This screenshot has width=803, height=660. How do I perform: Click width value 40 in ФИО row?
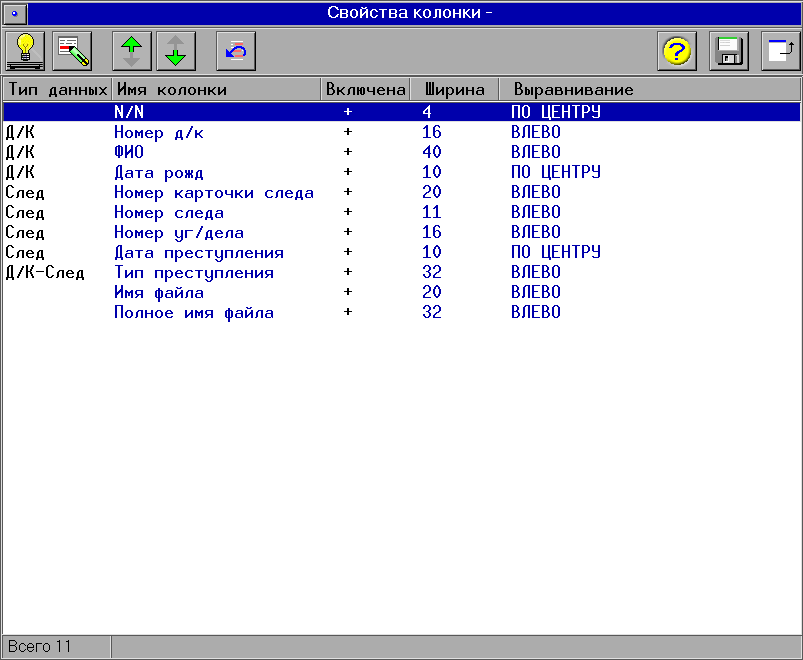[432, 152]
